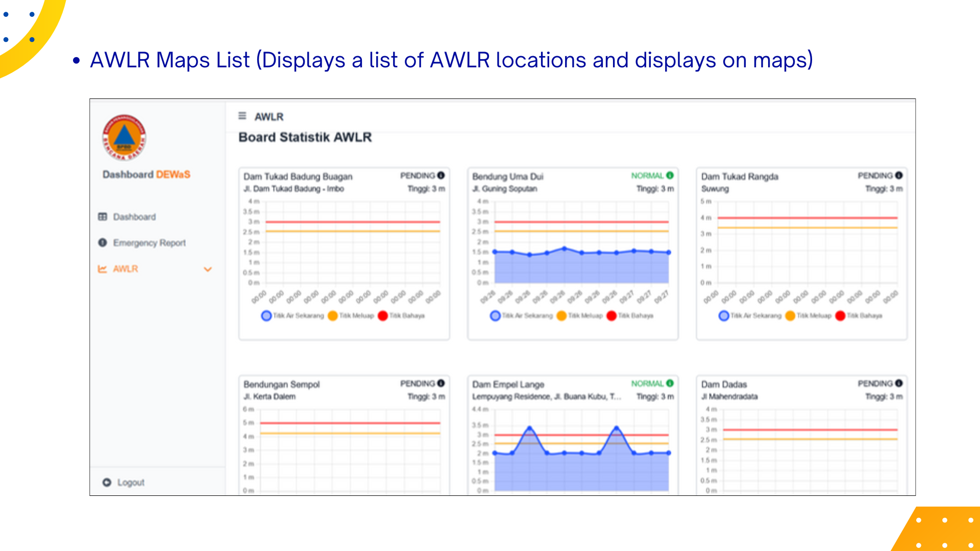This screenshot has width=980, height=551.
Task: Click the first peak on Dam Empel Lange chart
Action: coord(530,428)
